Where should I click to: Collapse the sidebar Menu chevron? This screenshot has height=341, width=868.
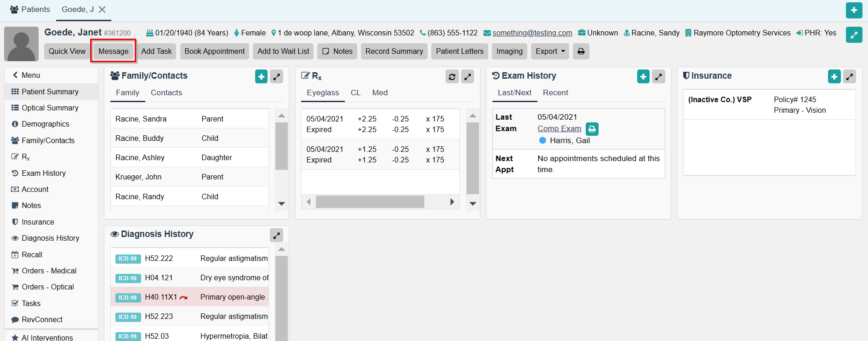point(15,75)
